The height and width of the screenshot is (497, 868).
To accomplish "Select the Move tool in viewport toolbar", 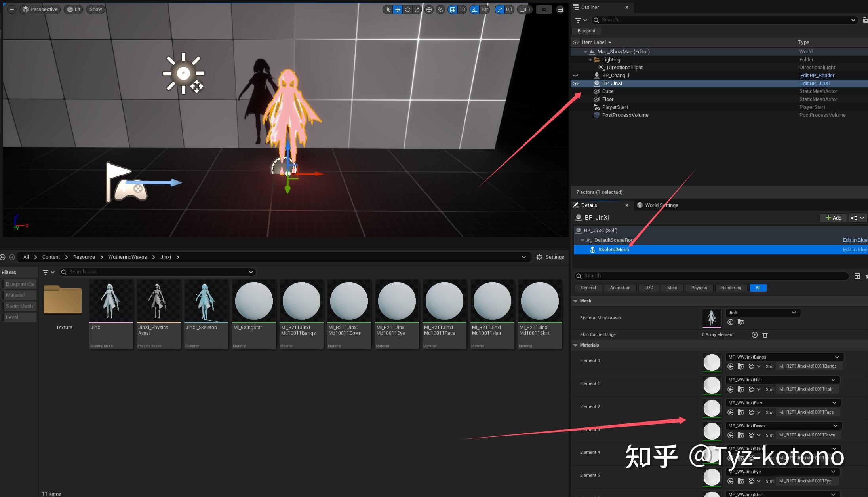I will click(x=397, y=9).
